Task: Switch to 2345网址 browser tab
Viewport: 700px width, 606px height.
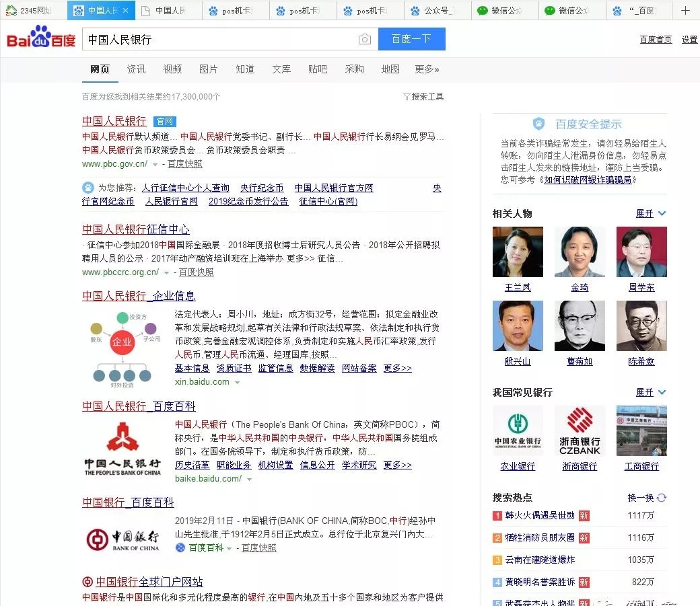Action: (34, 10)
